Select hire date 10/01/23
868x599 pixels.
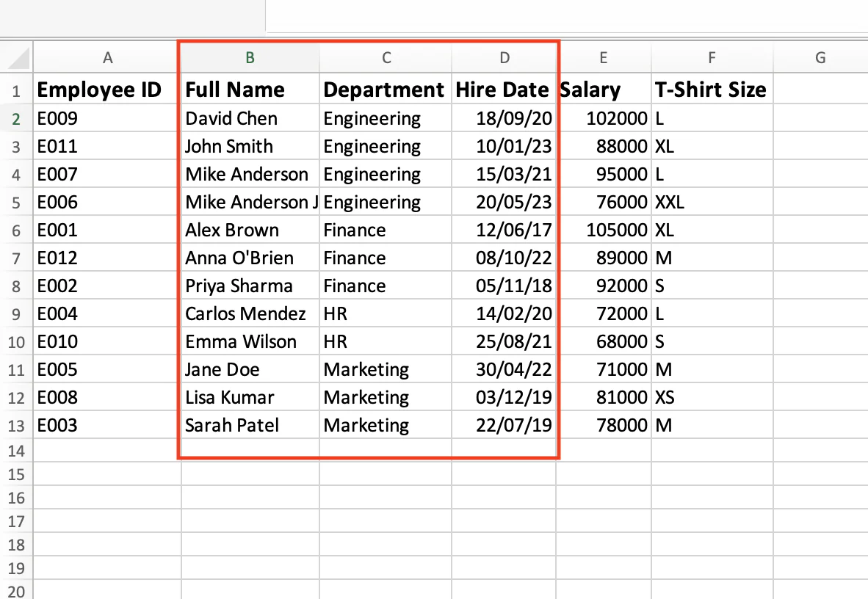[504, 146]
